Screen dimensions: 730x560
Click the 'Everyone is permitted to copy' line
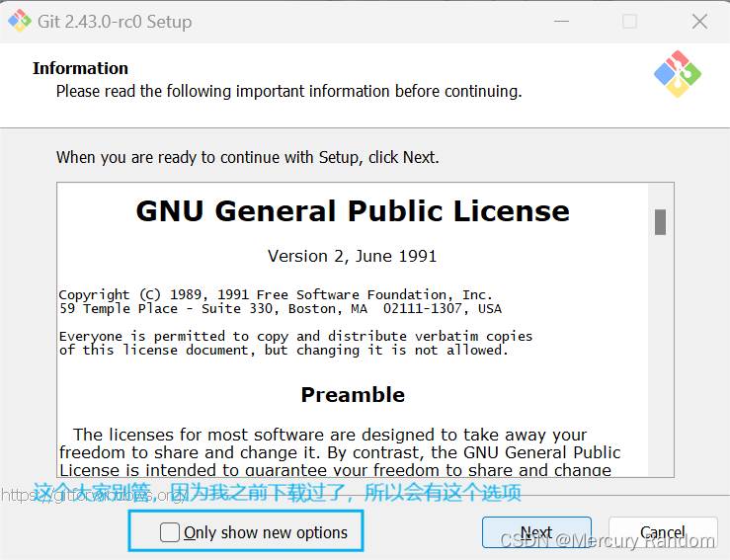click(x=295, y=336)
